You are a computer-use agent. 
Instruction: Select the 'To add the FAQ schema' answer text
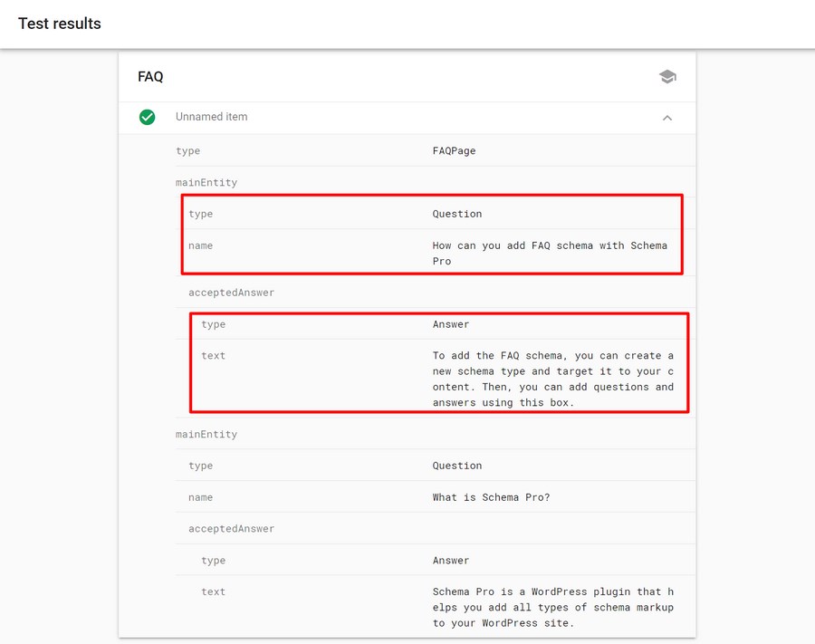pyautogui.click(x=553, y=379)
